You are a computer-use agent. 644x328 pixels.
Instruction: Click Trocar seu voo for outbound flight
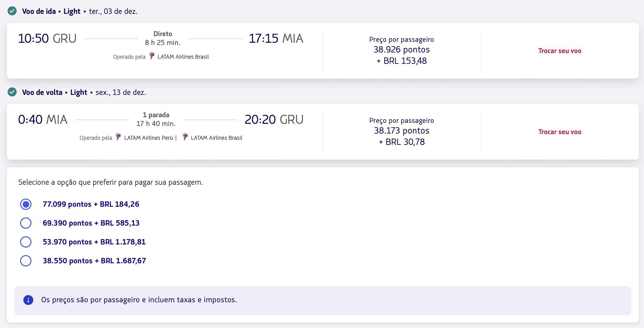click(560, 51)
